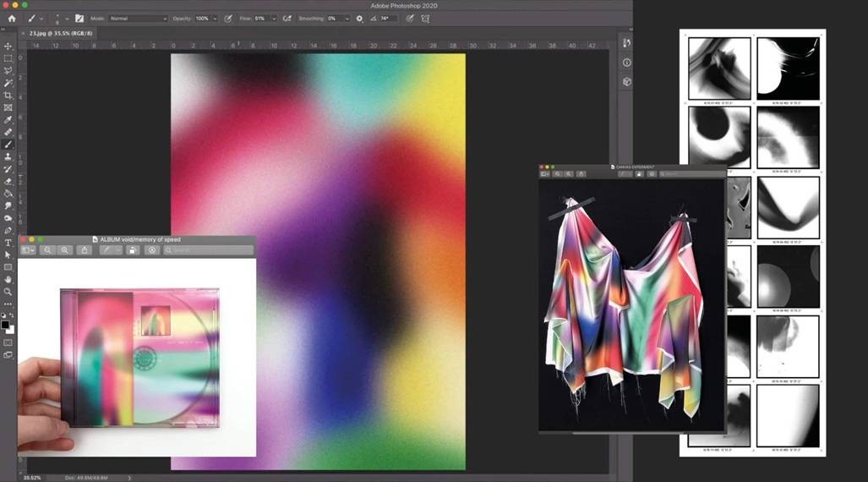Image resolution: width=868 pixels, height=482 pixels.
Task: Select the Eyedropper tool
Action: (8, 120)
